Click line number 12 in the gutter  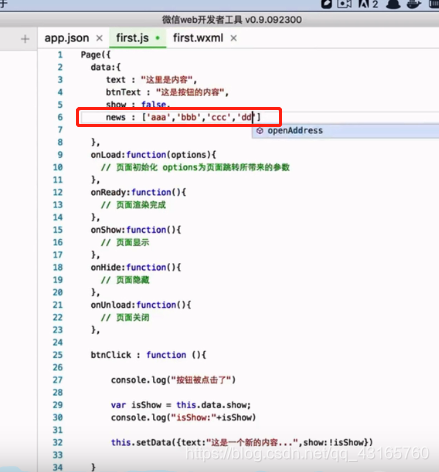coord(58,192)
